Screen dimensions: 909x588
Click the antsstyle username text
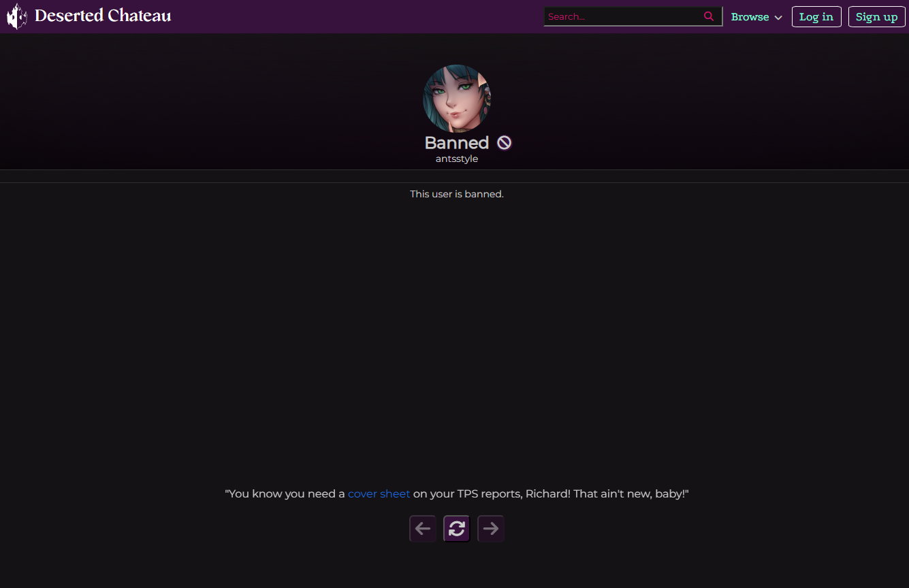click(456, 159)
